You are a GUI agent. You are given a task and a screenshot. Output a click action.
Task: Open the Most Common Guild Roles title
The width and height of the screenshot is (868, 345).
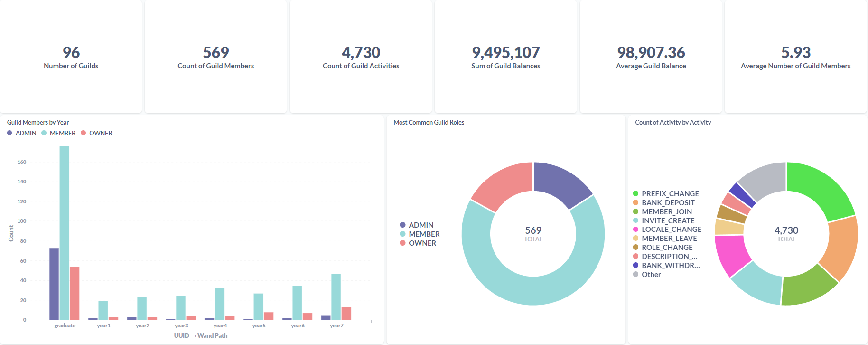click(429, 122)
